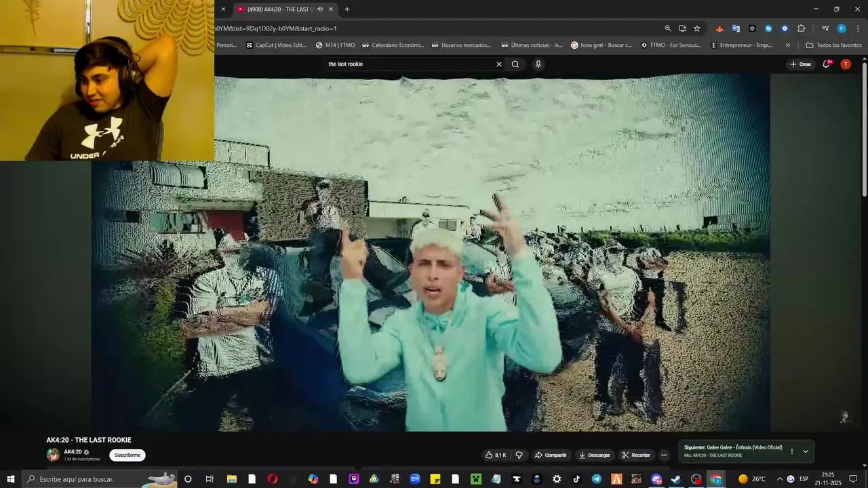Open Task View on the taskbar
This screenshot has height=488, width=868.
click(210, 479)
